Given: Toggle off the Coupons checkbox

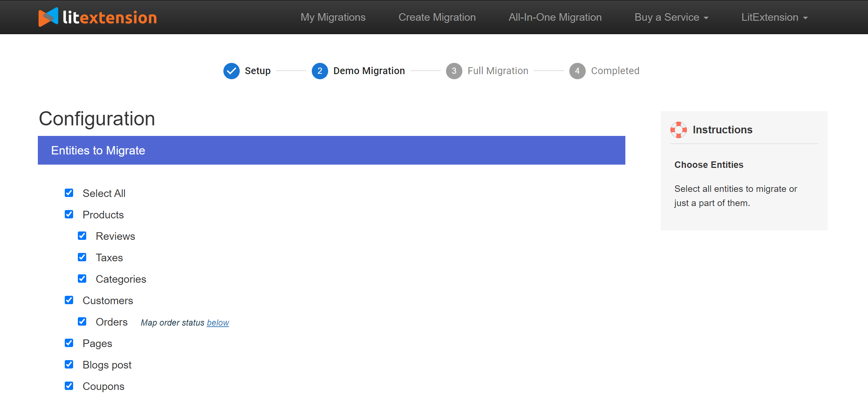Looking at the screenshot, I should point(69,386).
